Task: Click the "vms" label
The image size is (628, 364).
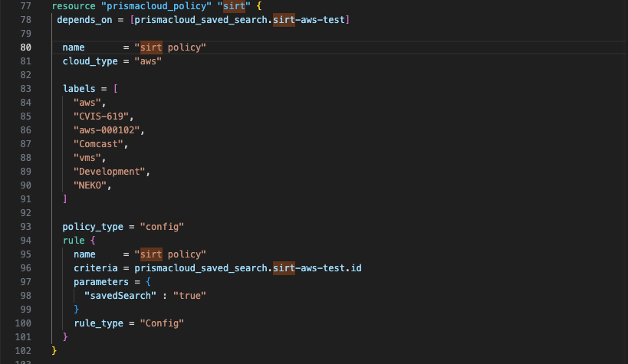Action: point(87,158)
